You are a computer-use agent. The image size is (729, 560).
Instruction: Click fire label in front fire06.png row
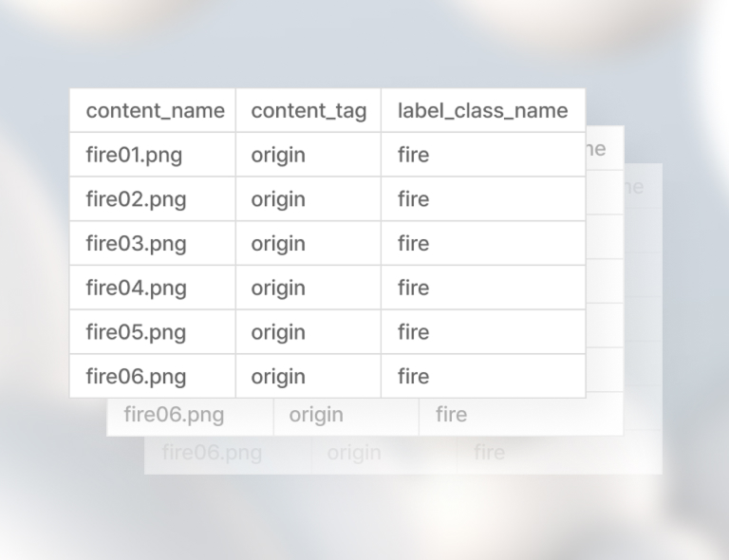(x=413, y=377)
